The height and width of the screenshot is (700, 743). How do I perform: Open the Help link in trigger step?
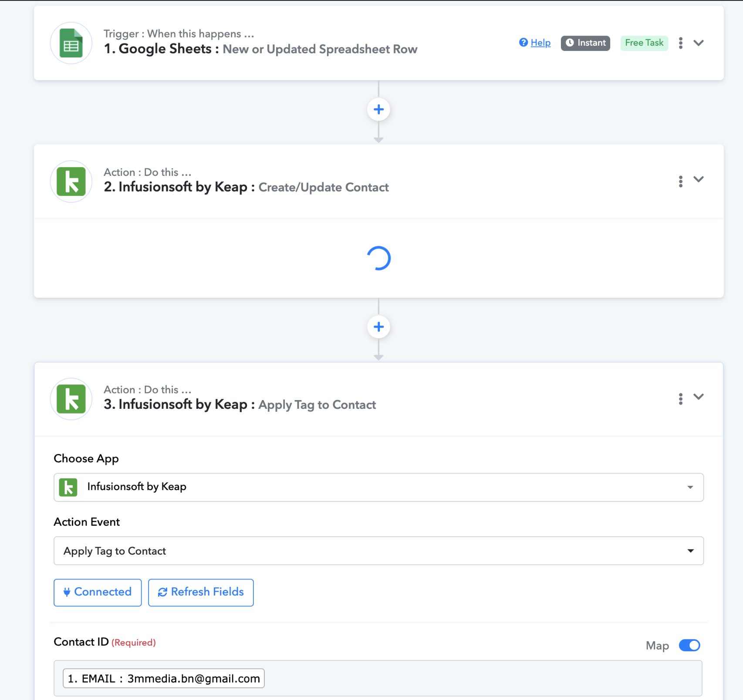540,43
